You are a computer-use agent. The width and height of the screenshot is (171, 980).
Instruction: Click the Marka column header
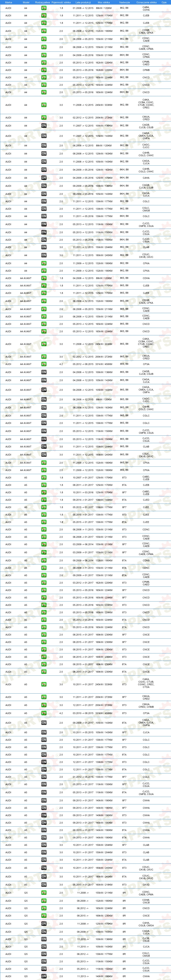8,2
